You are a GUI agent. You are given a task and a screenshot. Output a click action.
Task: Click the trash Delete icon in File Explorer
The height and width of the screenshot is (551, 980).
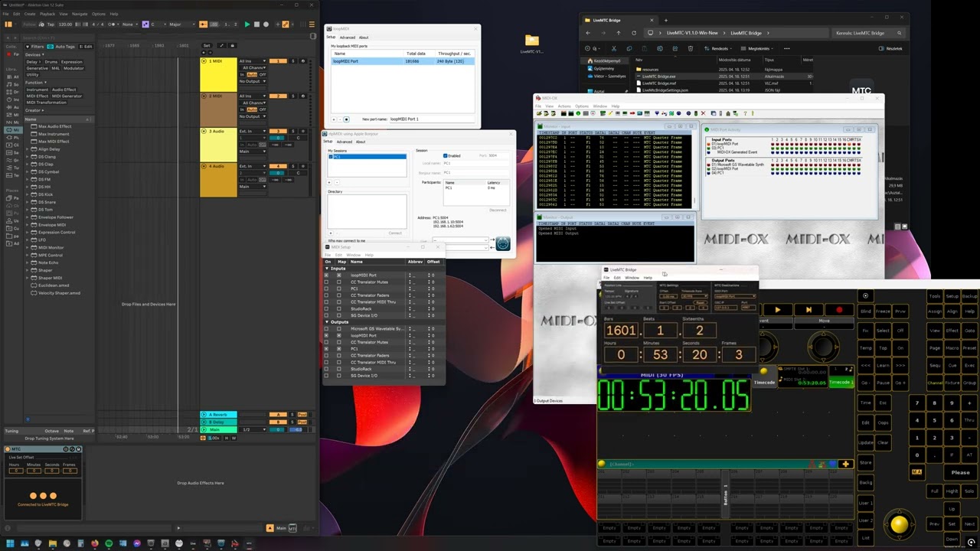(691, 48)
